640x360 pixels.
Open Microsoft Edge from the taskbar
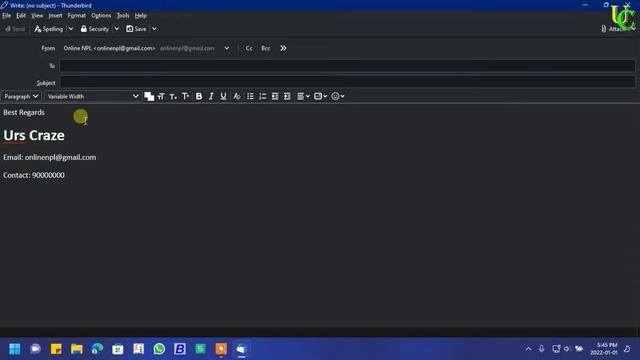97,349
